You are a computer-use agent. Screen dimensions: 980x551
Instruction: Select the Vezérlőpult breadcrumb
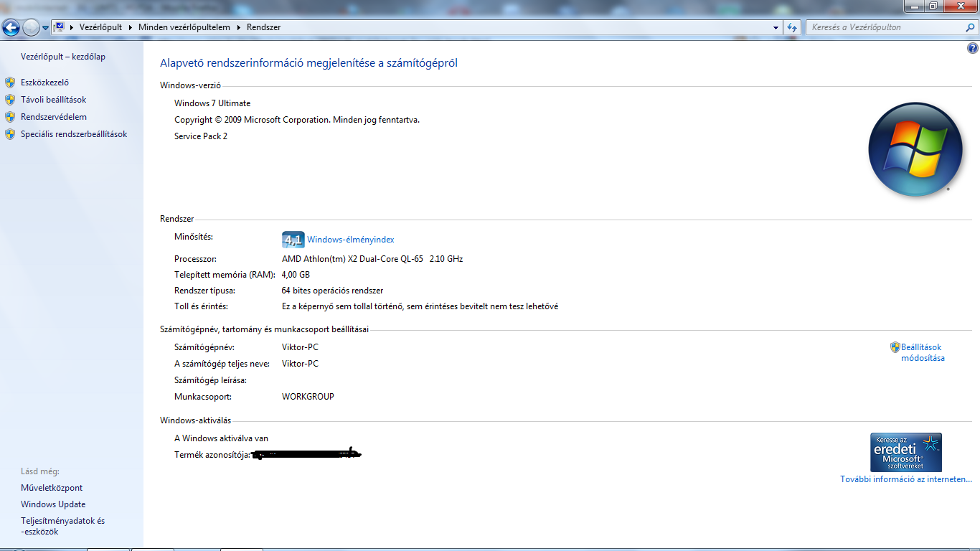(x=100, y=27)
